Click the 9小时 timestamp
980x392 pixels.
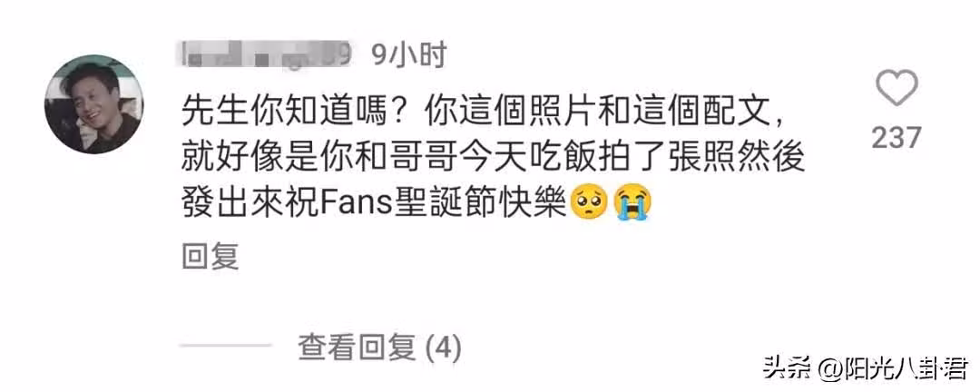click(x=408, y=55)
